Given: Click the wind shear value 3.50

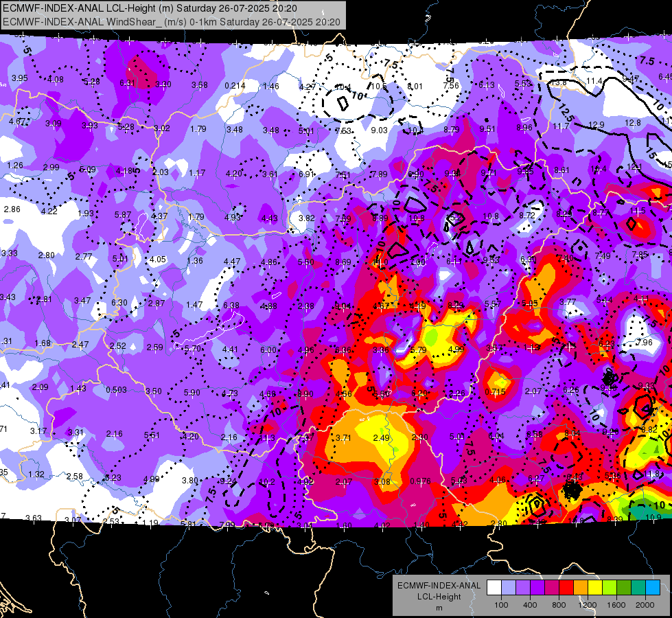Looking at the screenshot, I should click(x=154, y=391).
